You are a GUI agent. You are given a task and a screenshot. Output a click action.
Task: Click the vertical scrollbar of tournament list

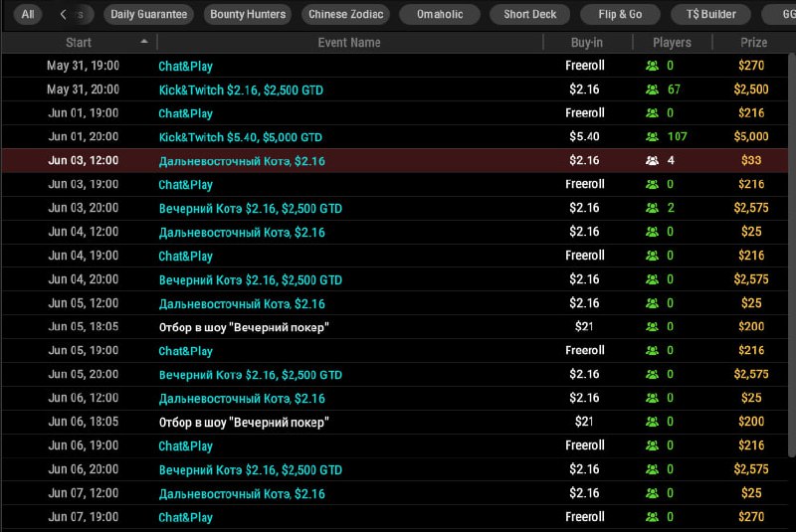[791, 255]
